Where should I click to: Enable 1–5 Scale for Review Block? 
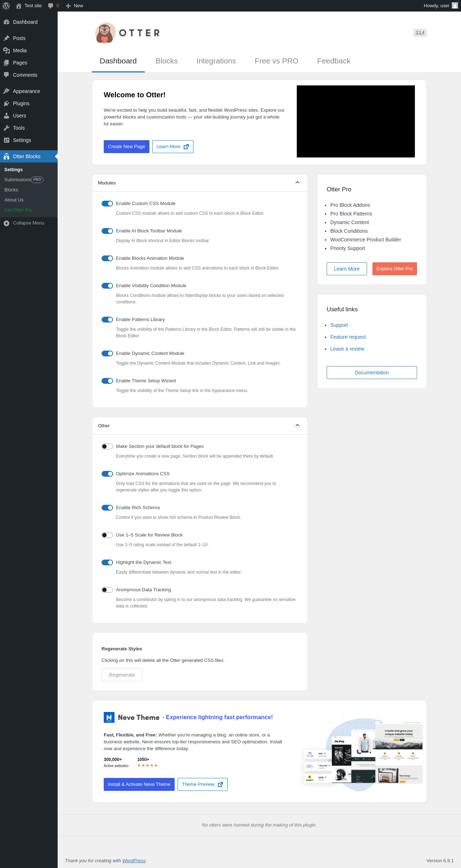pos(107,535)
